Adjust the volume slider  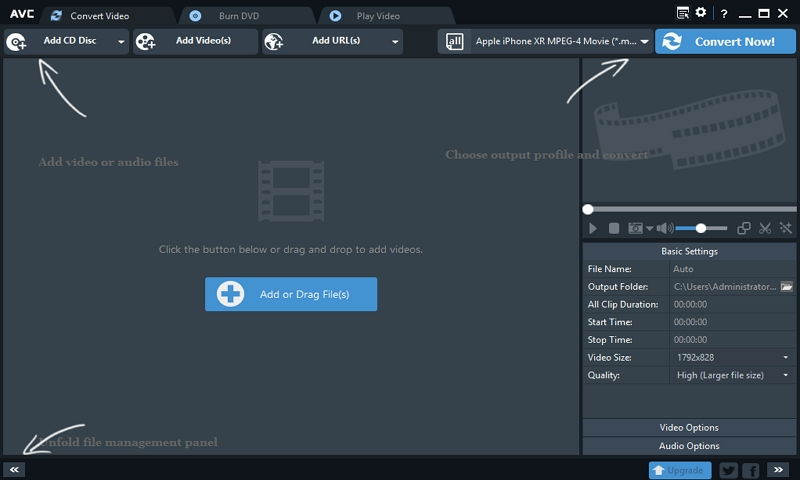tap(702, 229)
